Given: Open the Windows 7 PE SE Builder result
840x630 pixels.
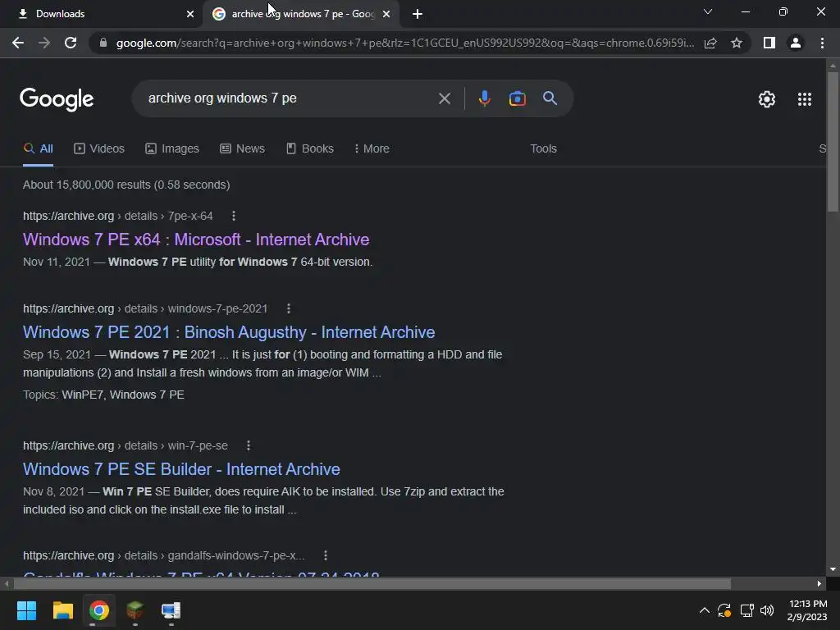Looking at the screenshot, I should [x=181, y=469].
